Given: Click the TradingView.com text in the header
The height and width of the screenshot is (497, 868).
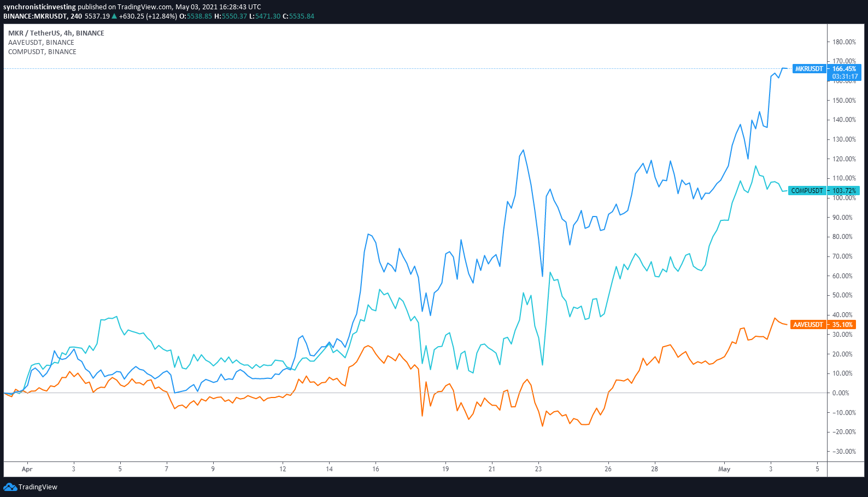Looking at the screenshot, I should [144, 7].
